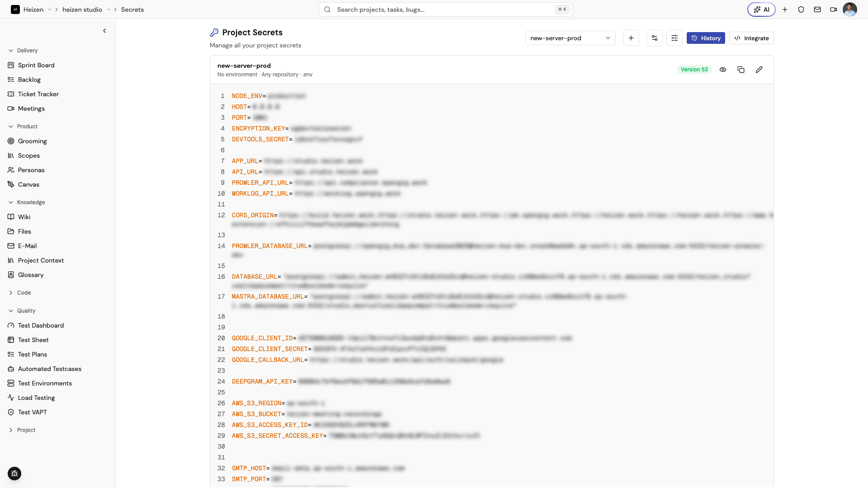This screenshot has width=868, height=488.
Task: Click the DEEPGRAM_API_KEY variable name
Action: pyautogui.click(x=262, y=381)
